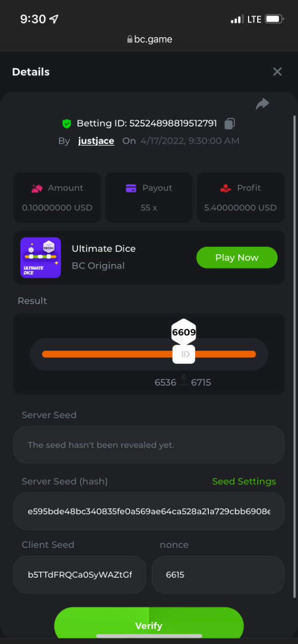Click the dice result slider handle
Viewport: 298px width, 644px height.
(184, 354)
